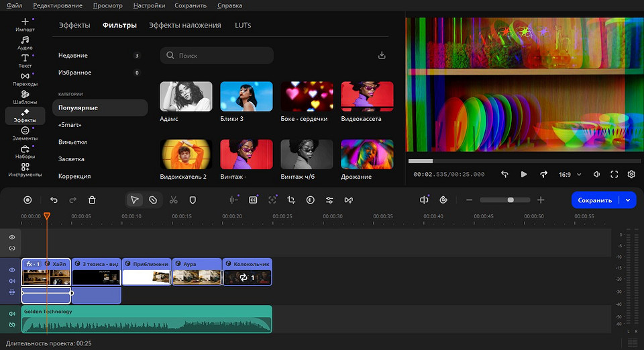Viewport: 644px width, 350px height.
Task: Click the blue Save button
Action: pos(595,200)
